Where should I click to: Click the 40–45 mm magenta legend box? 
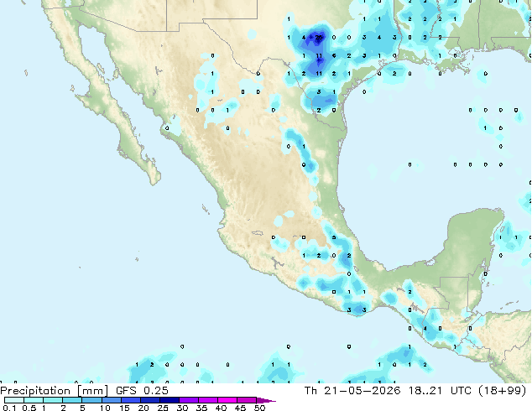coord(227,400)
